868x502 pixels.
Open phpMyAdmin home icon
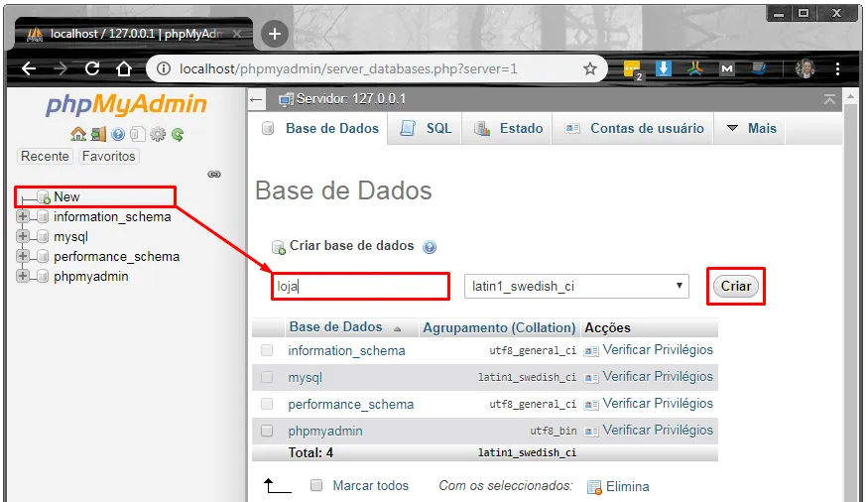click(78, 134)
